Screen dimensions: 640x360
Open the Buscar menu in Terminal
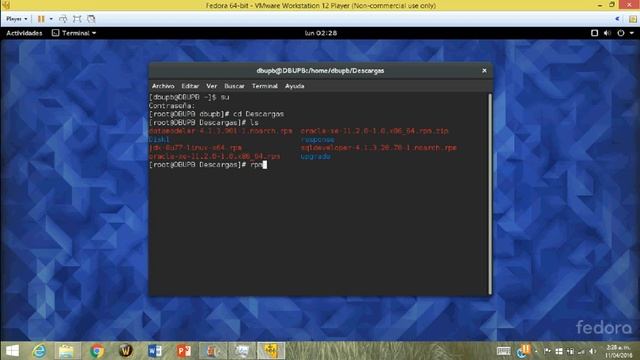[234, 86]
